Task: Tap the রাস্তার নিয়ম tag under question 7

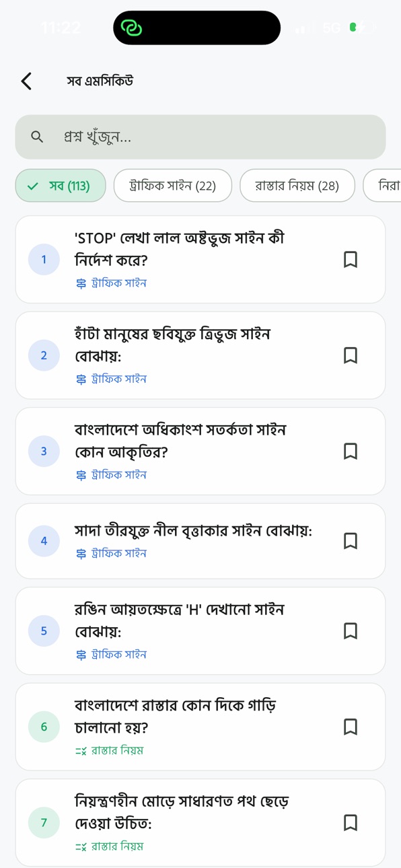Action: click(109, 846)
